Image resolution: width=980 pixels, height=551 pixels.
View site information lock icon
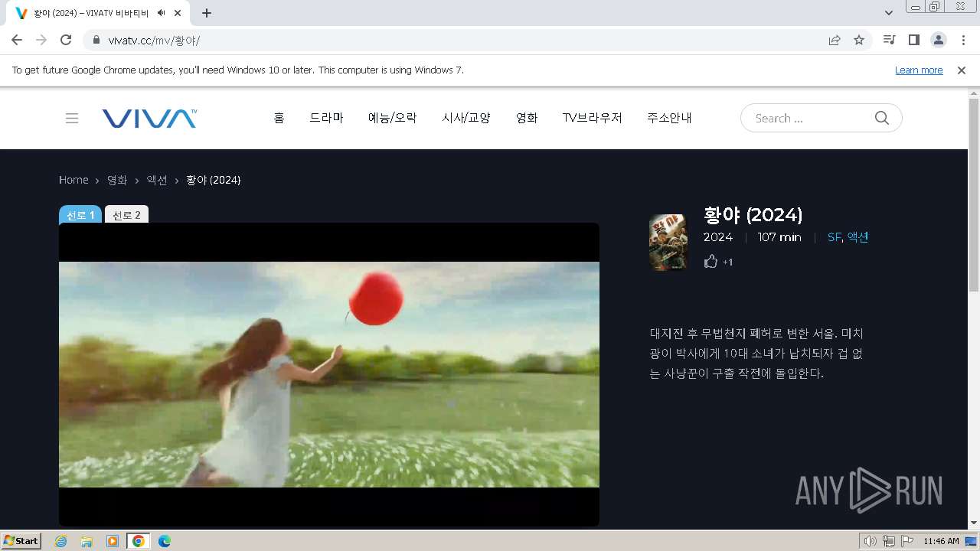pos(96,40)
